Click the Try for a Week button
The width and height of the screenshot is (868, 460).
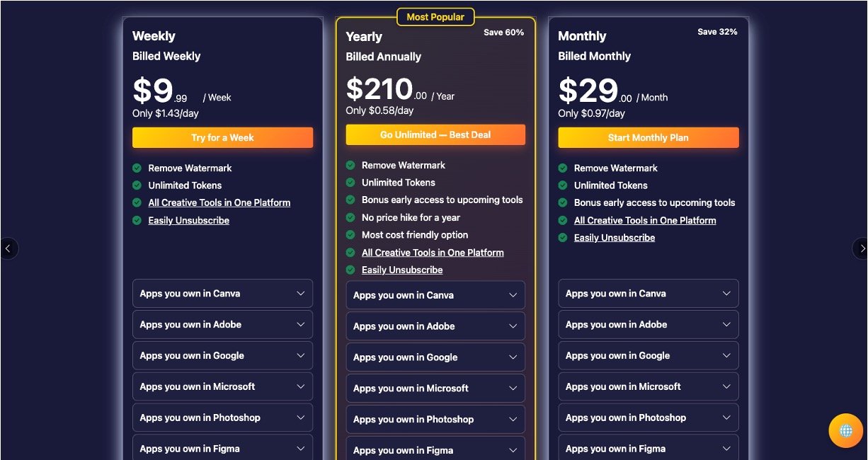pyautogui.click(x=222, y=138)
